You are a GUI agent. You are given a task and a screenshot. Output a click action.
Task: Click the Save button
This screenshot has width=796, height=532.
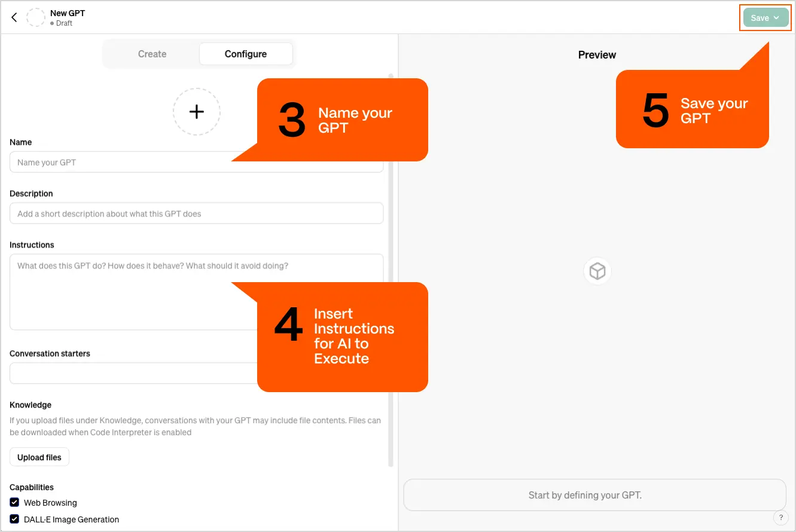pyautogui.click(x=760, y=17)
